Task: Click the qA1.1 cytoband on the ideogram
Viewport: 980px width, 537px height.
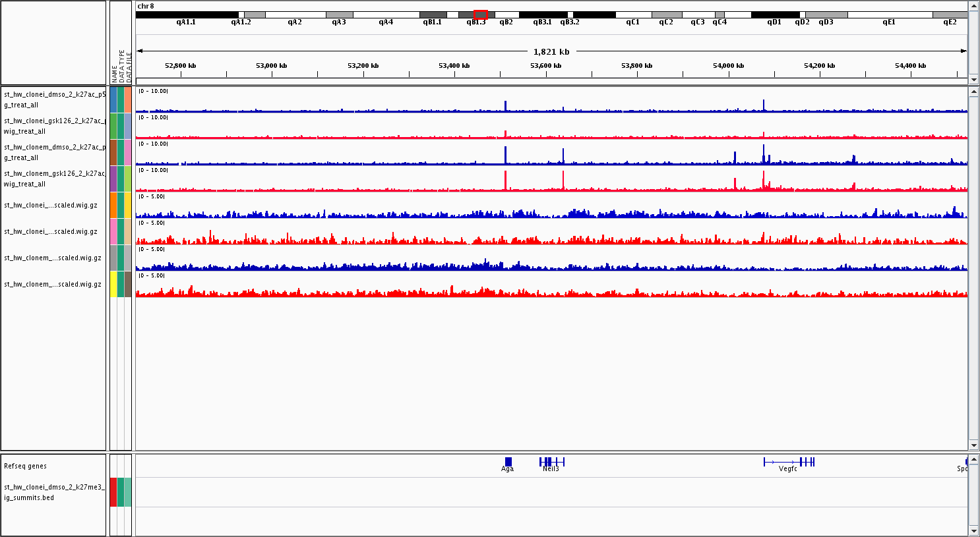Action: (186, 14)
